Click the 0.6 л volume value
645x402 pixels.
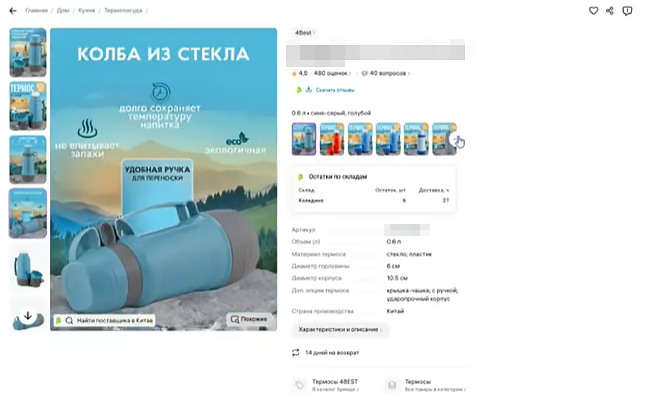394,242
